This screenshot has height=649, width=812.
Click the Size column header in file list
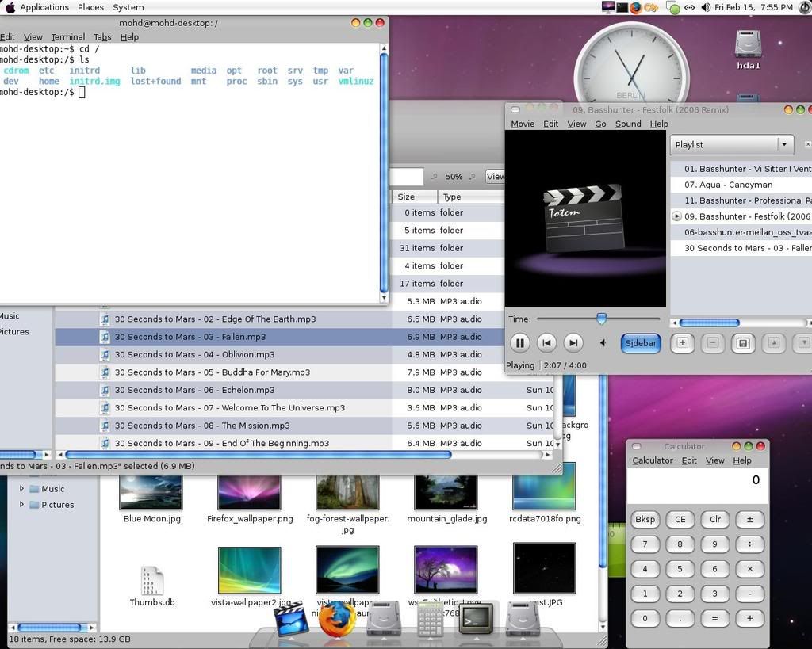tap(413, 197)
